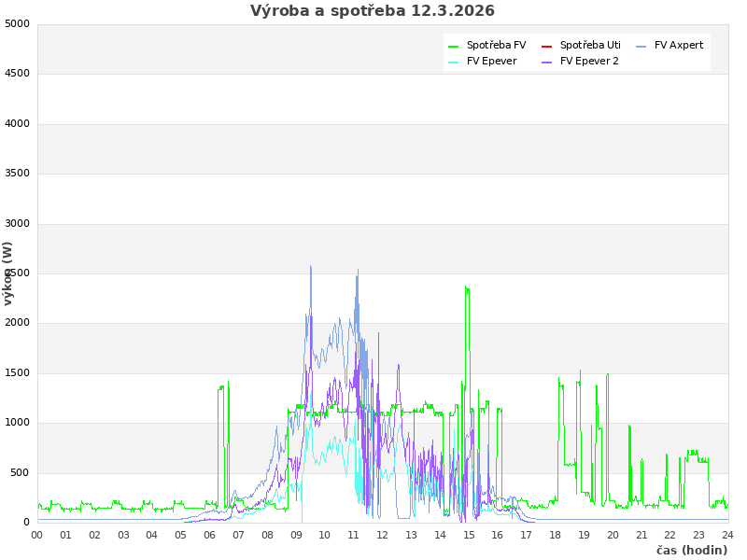Click the y-axis title výkon (W)
The width and height of the screenshot is (747, 560).
[8, 273]
